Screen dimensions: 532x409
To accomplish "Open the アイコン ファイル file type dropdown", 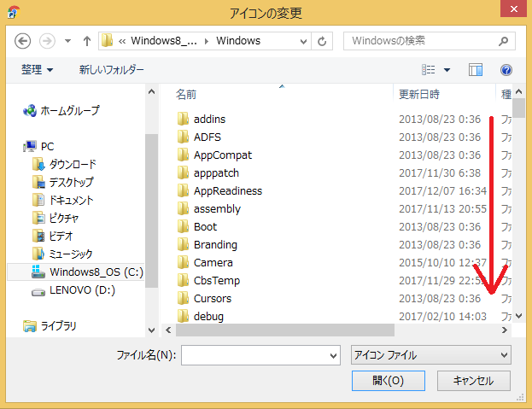I will 431,355.
